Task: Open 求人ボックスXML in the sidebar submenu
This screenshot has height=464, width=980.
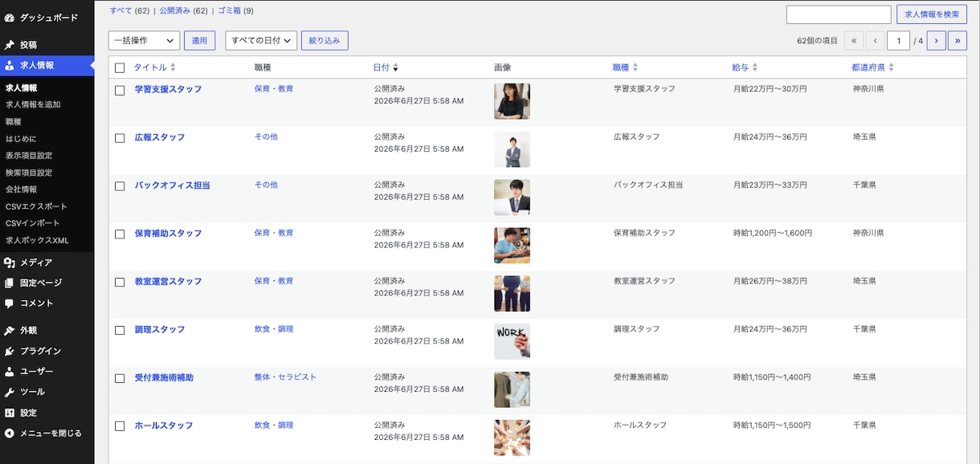Action: click(x=37, y=240)
